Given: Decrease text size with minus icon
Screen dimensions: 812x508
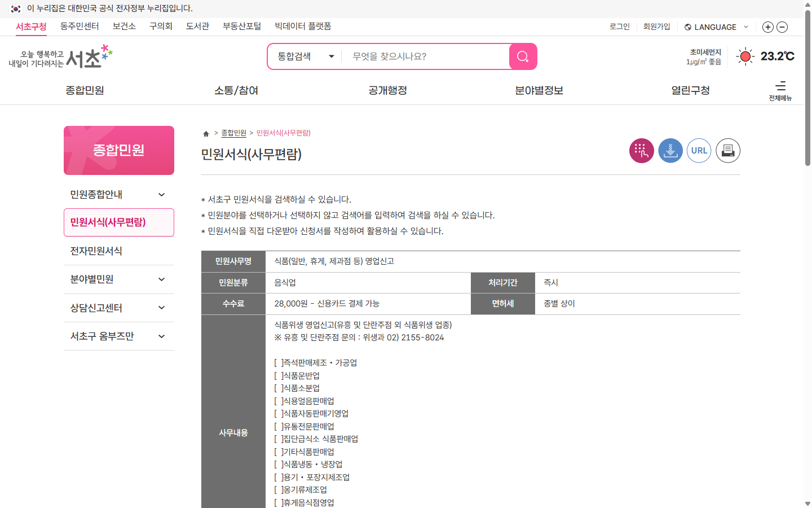Looking at the screenshot, I should point(782,27).
